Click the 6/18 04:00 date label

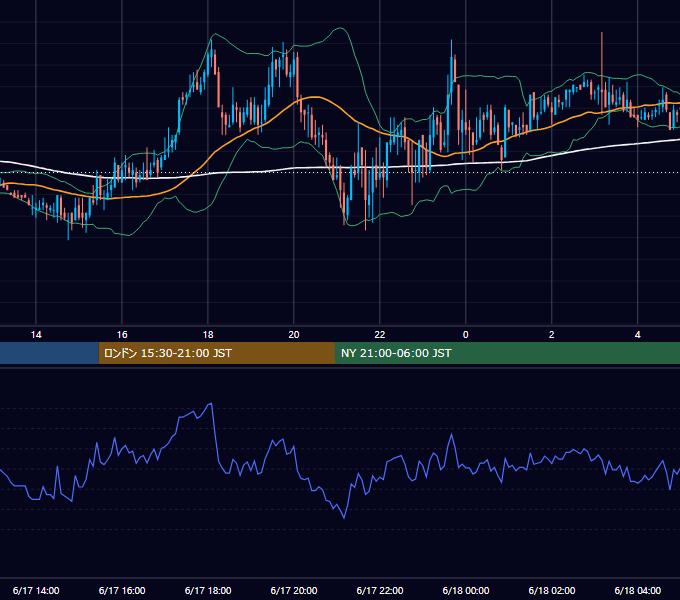[637, 590]
